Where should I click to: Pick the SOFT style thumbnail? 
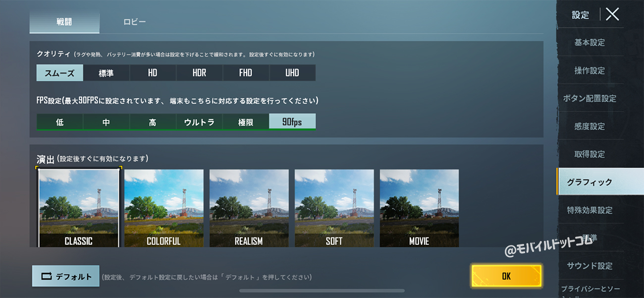point(334,208)
